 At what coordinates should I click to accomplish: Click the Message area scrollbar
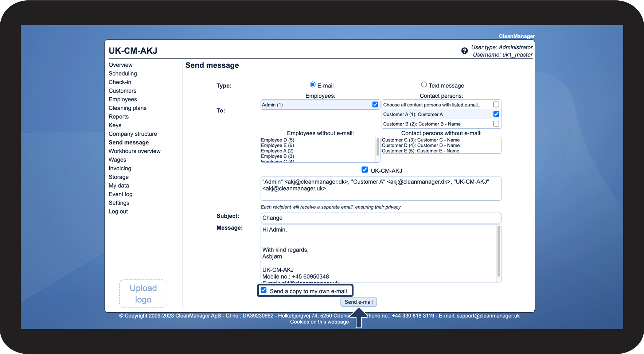[499, 252]
